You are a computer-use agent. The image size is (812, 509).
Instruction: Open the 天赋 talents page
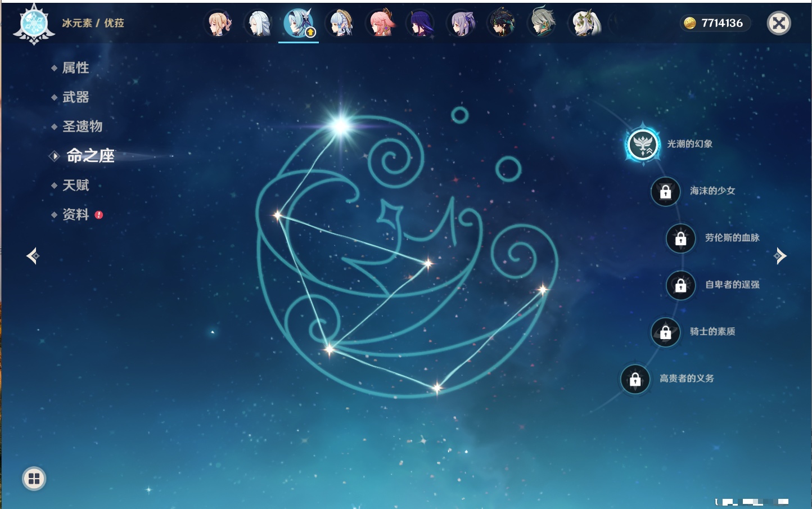(75, 185)
